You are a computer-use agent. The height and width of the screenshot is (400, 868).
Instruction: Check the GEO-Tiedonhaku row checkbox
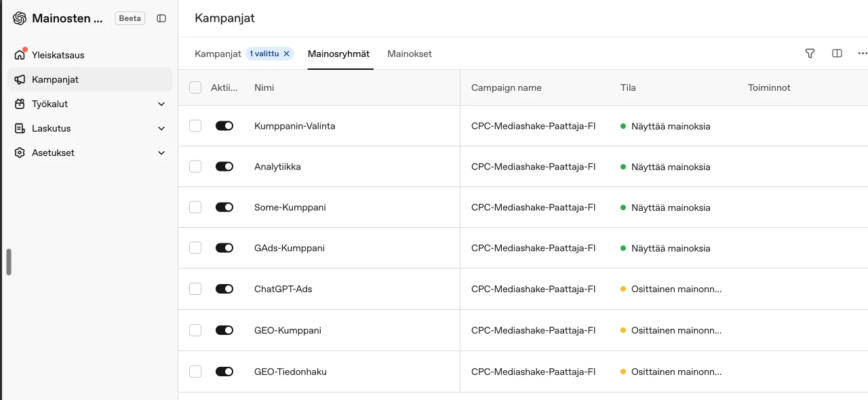click(195, 372)
